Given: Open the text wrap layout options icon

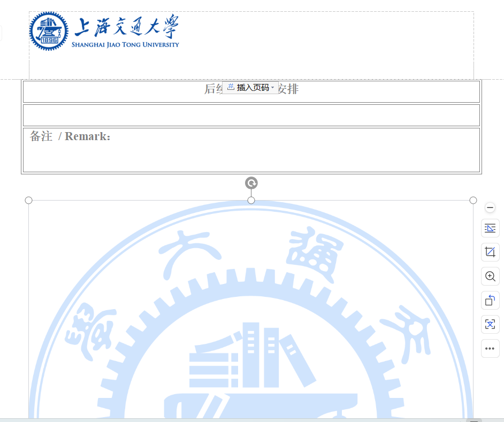Looking at the screenshot, I should click(x=490, y=228).
